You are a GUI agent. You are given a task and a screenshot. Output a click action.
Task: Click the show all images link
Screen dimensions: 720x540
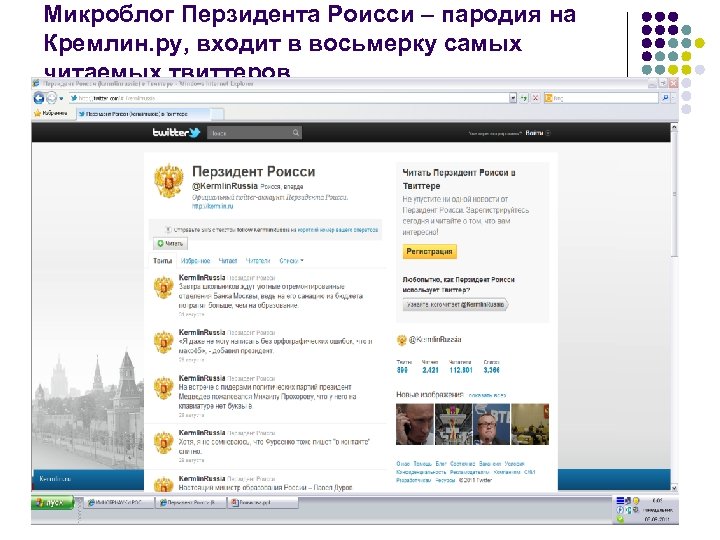[487, 395]
